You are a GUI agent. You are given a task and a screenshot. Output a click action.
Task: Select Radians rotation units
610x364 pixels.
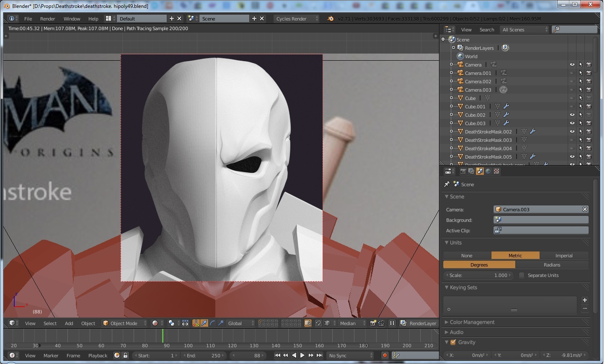pos(552,265)
